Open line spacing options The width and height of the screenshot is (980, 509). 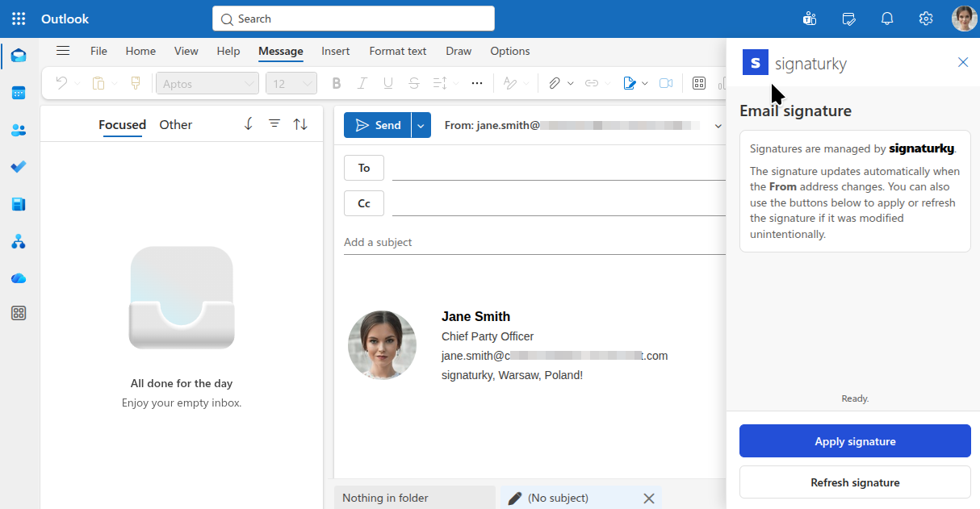(x=440, y=83)
